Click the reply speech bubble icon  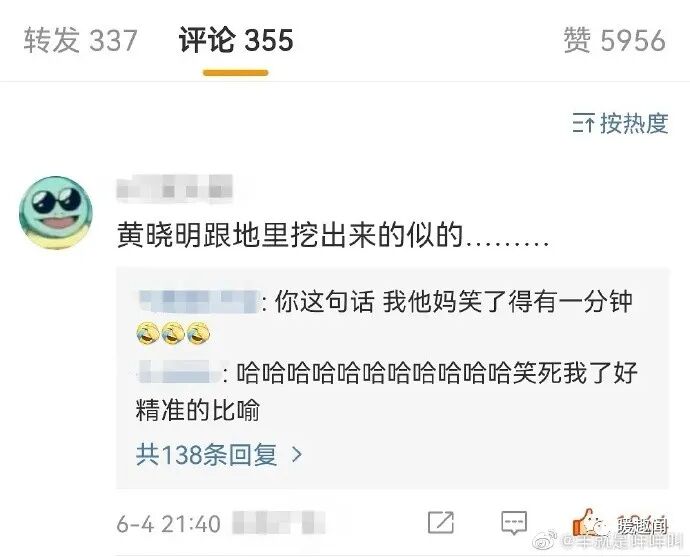pyautogui.click(x=514, y=523)
